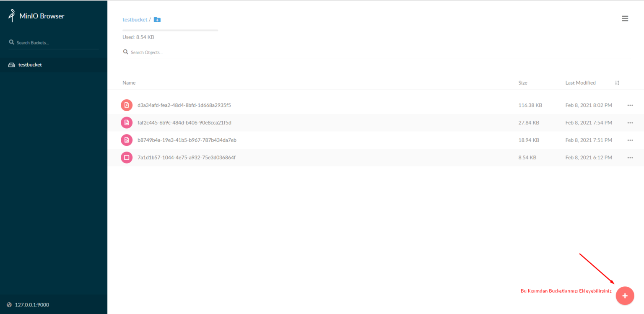The width and height of the screenshot is (644, 314).
Task: Select file icon for faf2c445 object
Action: tap(127, 123)
